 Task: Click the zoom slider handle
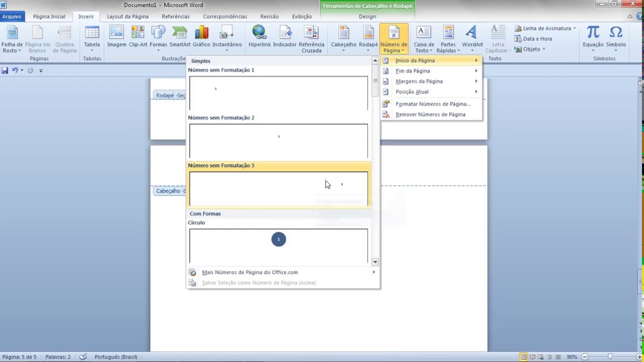pos(610,357)
